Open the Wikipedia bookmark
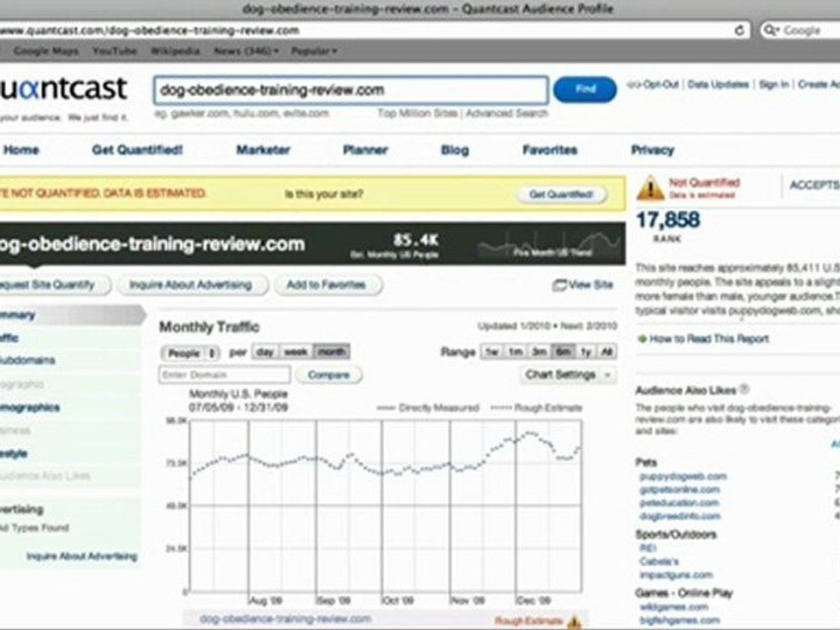Image resolution: width=840 pixels, height=630 pixels. [175, 51]
